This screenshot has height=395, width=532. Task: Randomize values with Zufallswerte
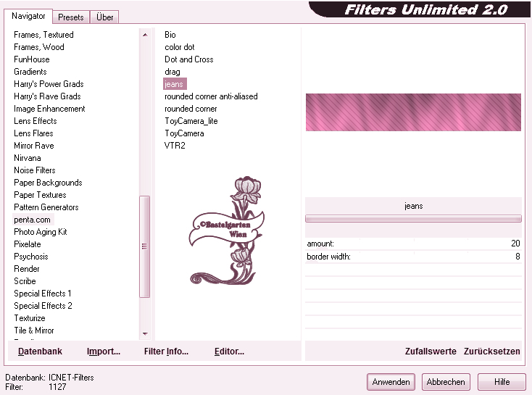431,352
